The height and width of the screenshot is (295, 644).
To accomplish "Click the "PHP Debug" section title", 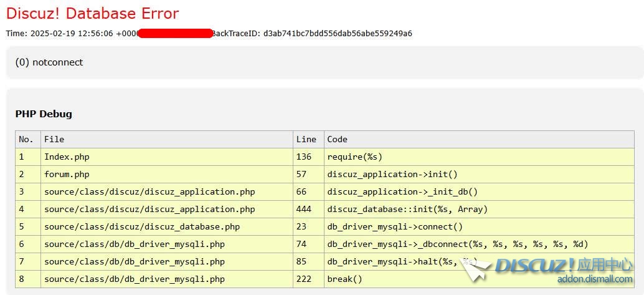I will [x=44, y=114].
